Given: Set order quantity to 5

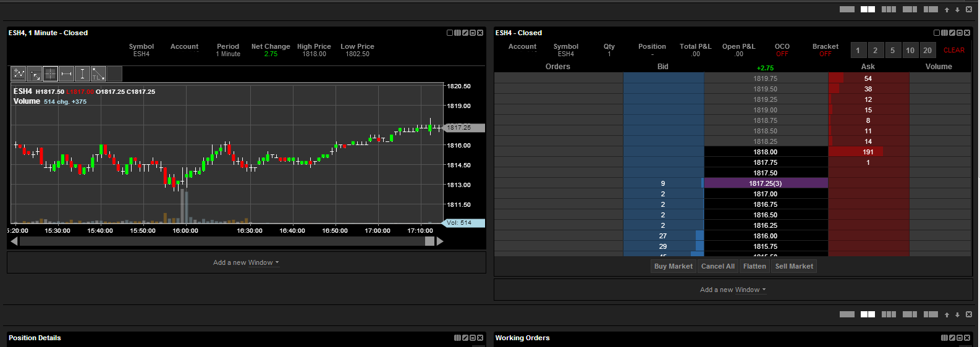Looking at the screenshot, I should click(x=892, y=51).
